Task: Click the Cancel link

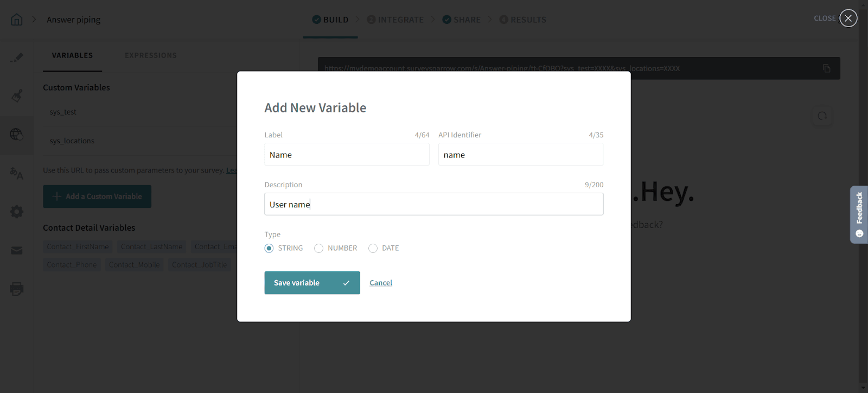Action: pos(381,283)
